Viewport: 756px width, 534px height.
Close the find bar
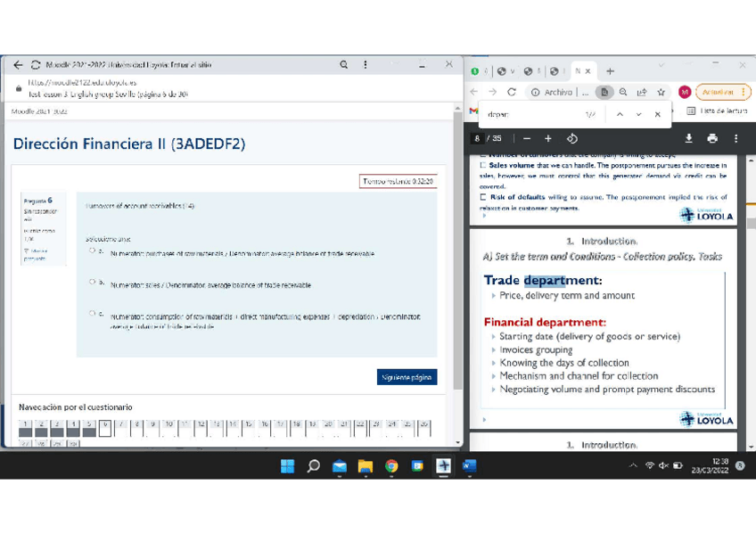click(658, 115)
